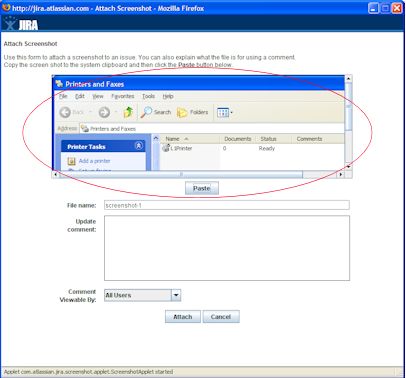This screenshot has width=406, height=378.
Task: Open the View menu in Printers window
Action: [x=98, y=96]
